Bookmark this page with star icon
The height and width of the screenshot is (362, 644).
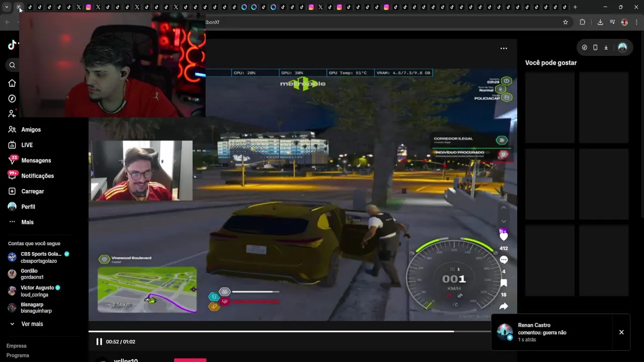[x=566, y=22]
